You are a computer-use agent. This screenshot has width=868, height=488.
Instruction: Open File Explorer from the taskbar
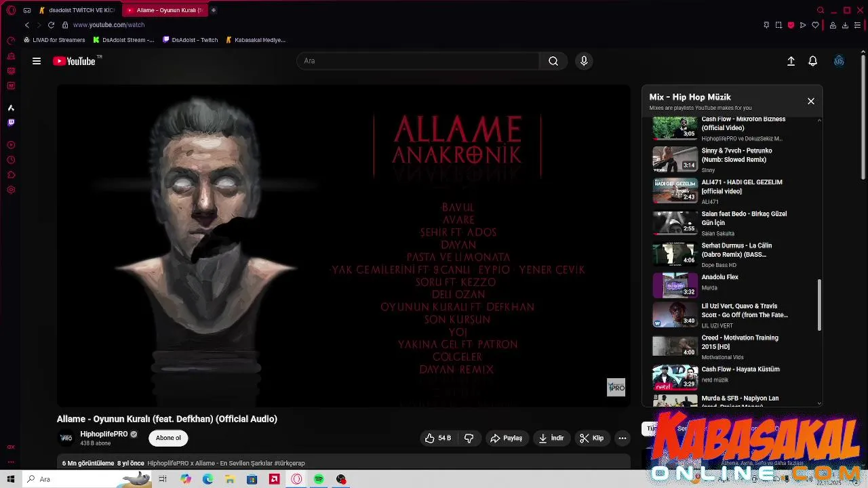[x=230, y=479]
